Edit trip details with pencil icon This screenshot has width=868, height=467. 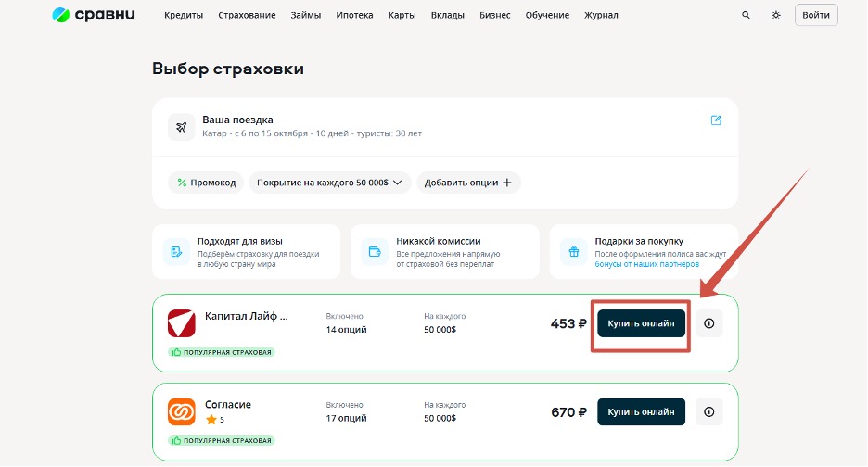coord(716,120)
